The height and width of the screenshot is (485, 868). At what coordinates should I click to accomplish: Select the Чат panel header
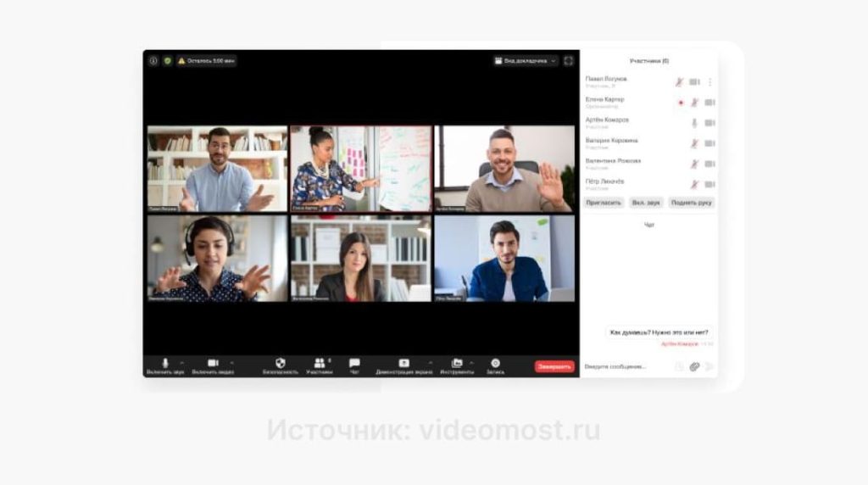[x=648, y=225]
